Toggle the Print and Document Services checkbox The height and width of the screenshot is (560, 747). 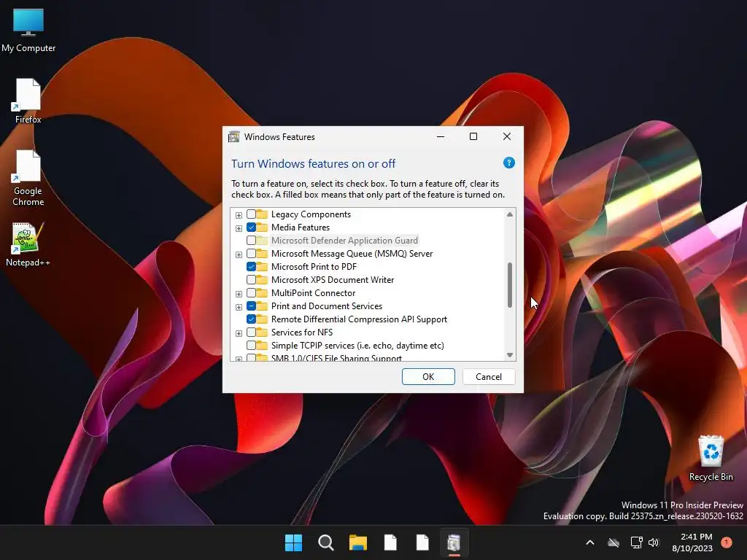[x=251, y=306]
